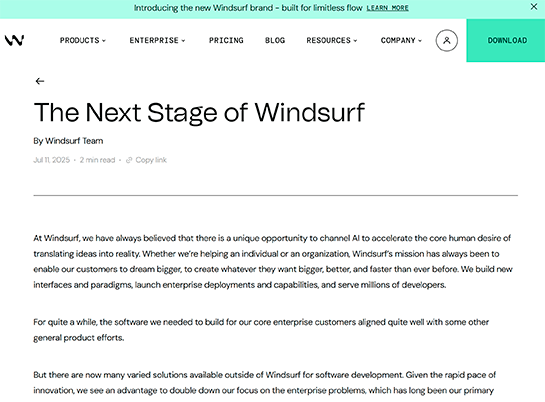Go back using the left arrow icon

(x=40, y=81)
